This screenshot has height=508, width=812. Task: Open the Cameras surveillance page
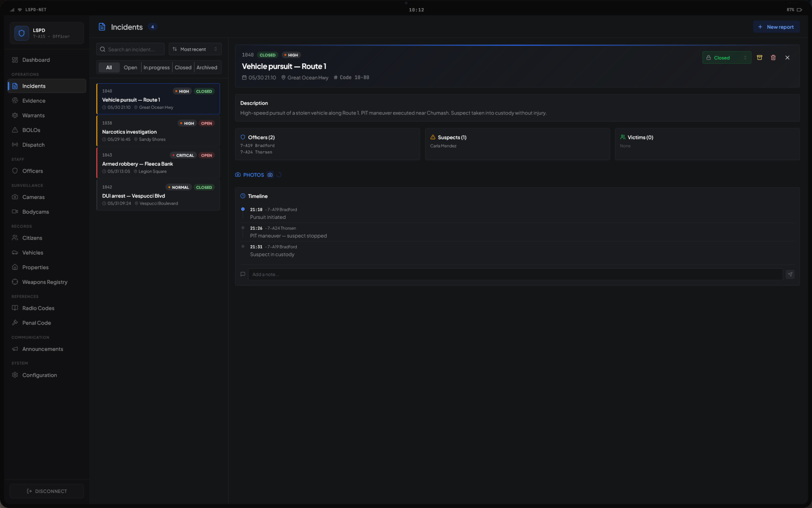click(x=47, y=197)
